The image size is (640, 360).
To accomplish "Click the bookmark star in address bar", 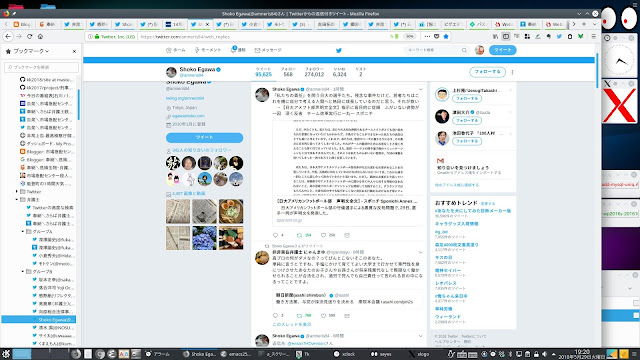I will pyautogui.click(x=446, y=36).
